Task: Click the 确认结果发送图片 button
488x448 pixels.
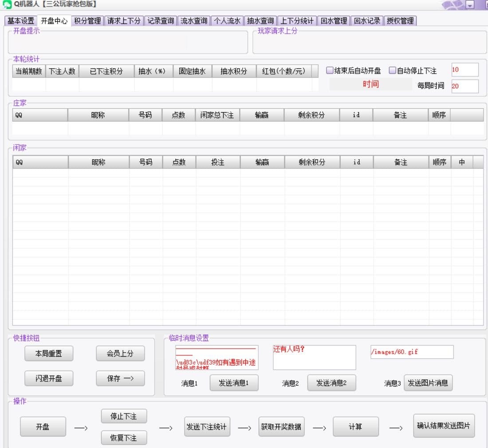Action: coord(444,426)
